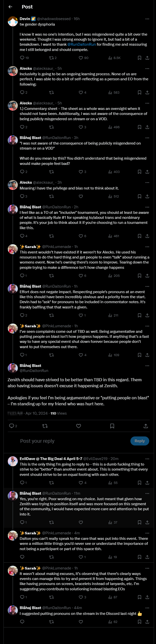Open Sarah's profile avatar on TBD complaints reply
The height and width of the screenshot is (644, 156).
tap(13, 329)
